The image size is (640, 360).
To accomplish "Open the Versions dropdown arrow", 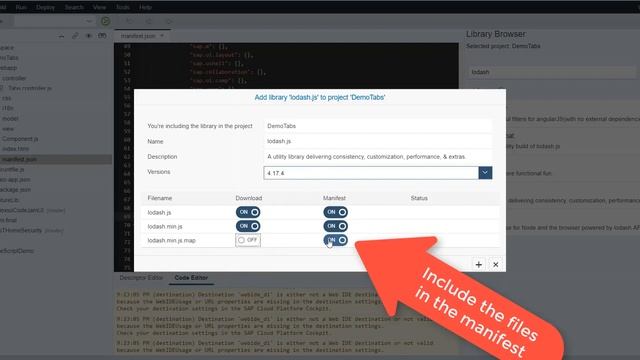I will click(x=485, y=173).
